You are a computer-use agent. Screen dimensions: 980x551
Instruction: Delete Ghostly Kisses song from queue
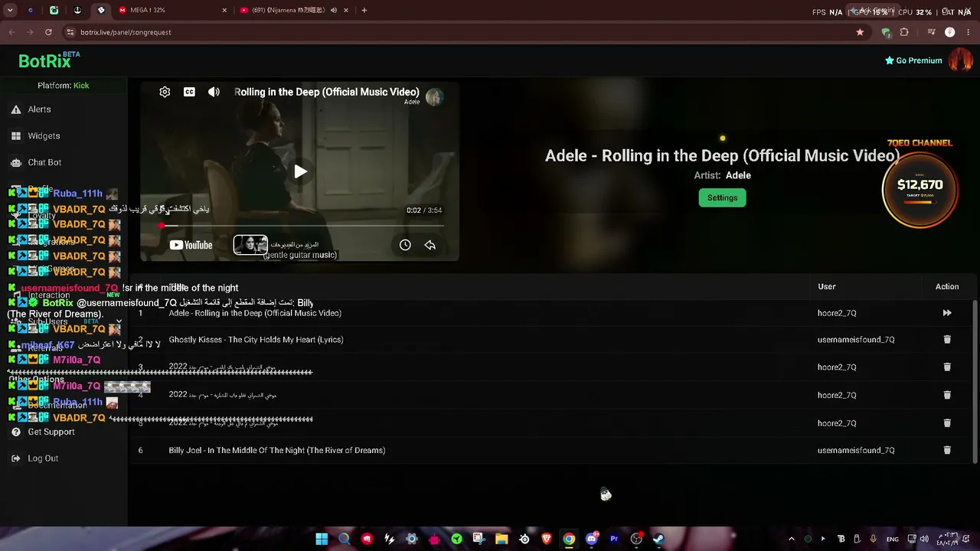[x=947, y=340]
